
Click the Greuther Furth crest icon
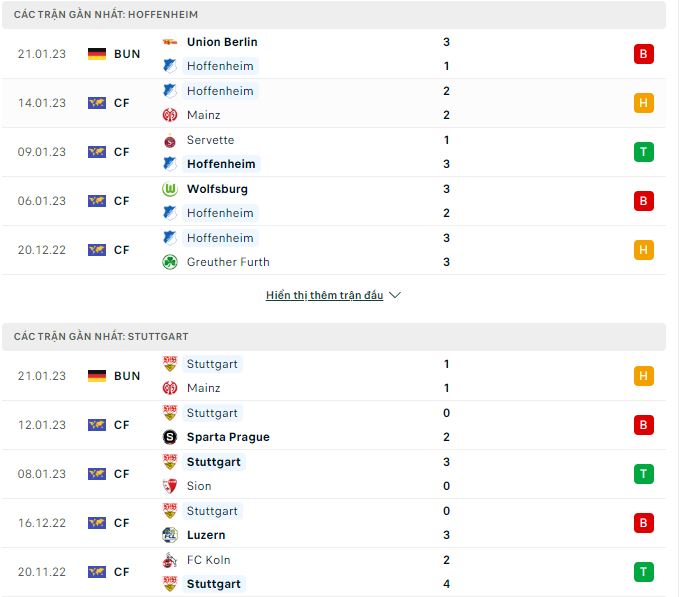point(169,262)
